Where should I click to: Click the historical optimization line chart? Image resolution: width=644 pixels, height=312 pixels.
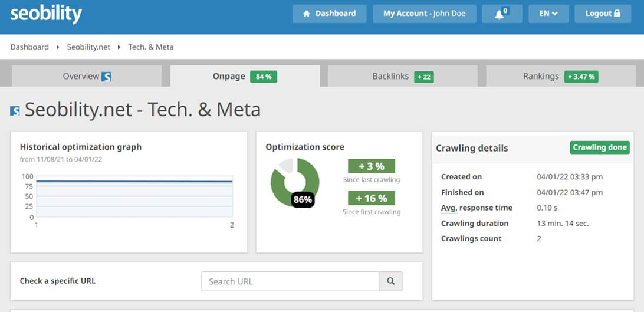(x=134, y=197)
